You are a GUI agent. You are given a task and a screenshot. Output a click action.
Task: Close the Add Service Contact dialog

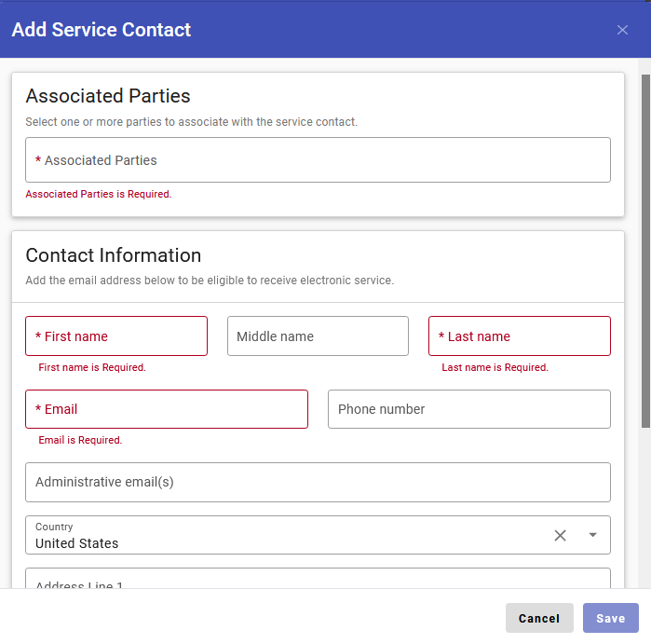pyautogui.click(x=622, y=30)
